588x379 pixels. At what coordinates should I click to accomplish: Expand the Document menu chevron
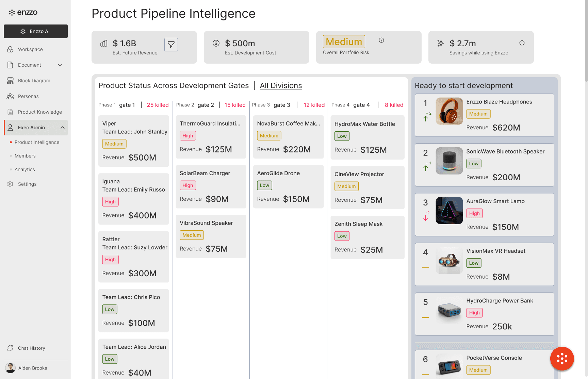click(x=60, y=65)
